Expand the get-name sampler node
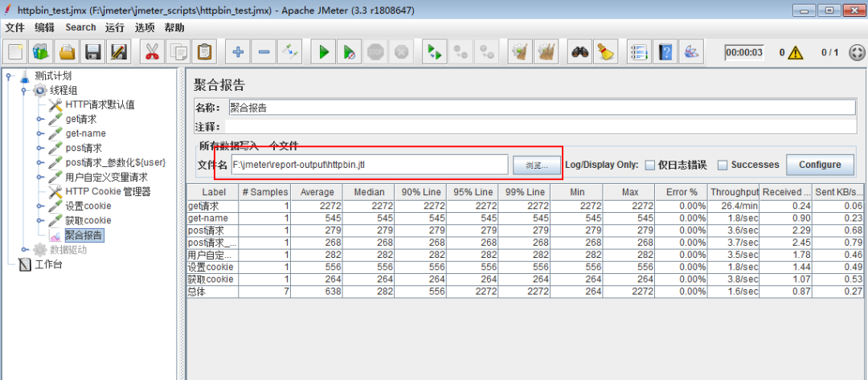This screenshot has height=380, width=868. coord(40,133)
